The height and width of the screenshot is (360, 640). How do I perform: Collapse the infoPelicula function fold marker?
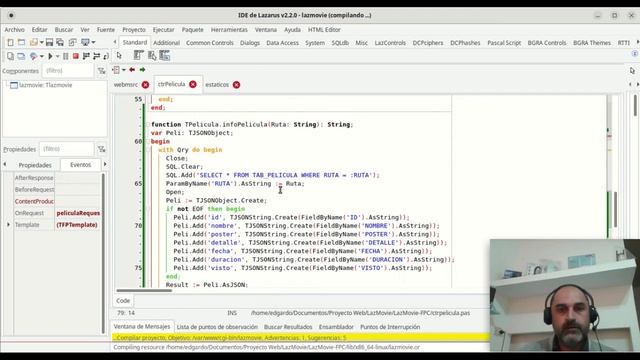[148, 124]
